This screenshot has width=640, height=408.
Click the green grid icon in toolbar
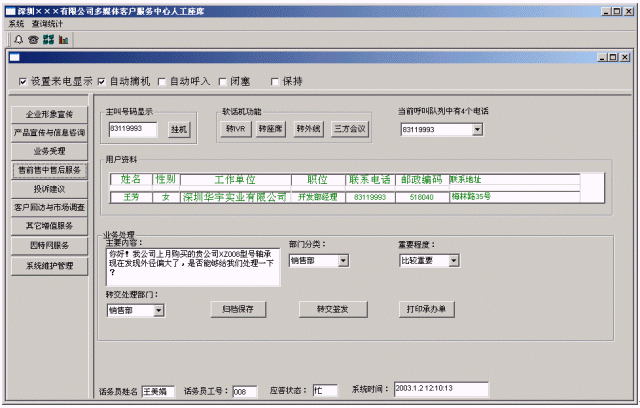pyautogui.click(x=48, y=40)
